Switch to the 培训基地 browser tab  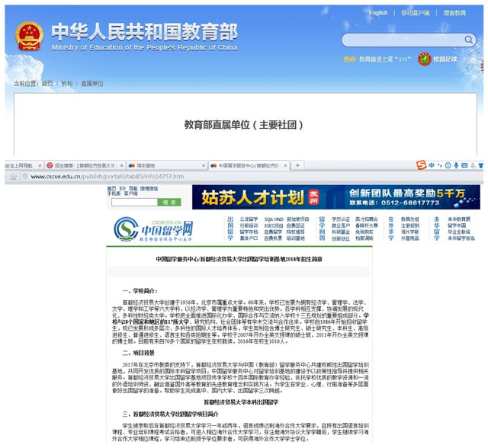pos(146,165)
